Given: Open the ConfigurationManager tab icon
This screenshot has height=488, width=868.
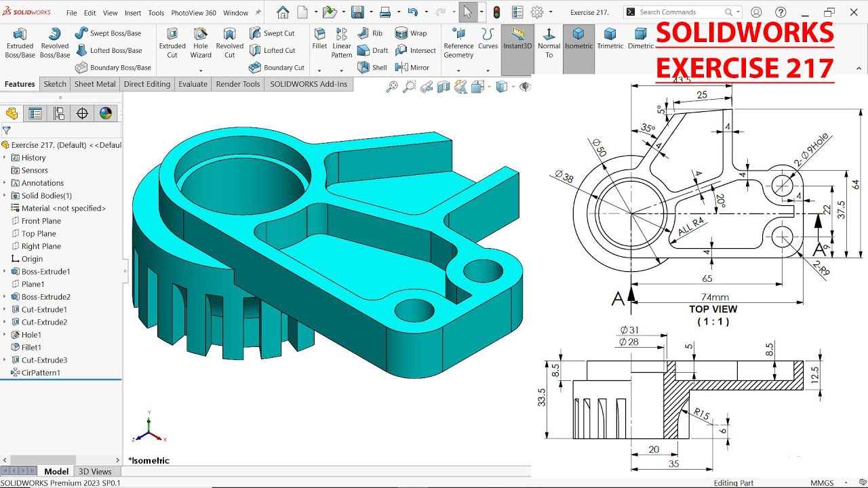Looking at the screenshot, I should point(59,113).
